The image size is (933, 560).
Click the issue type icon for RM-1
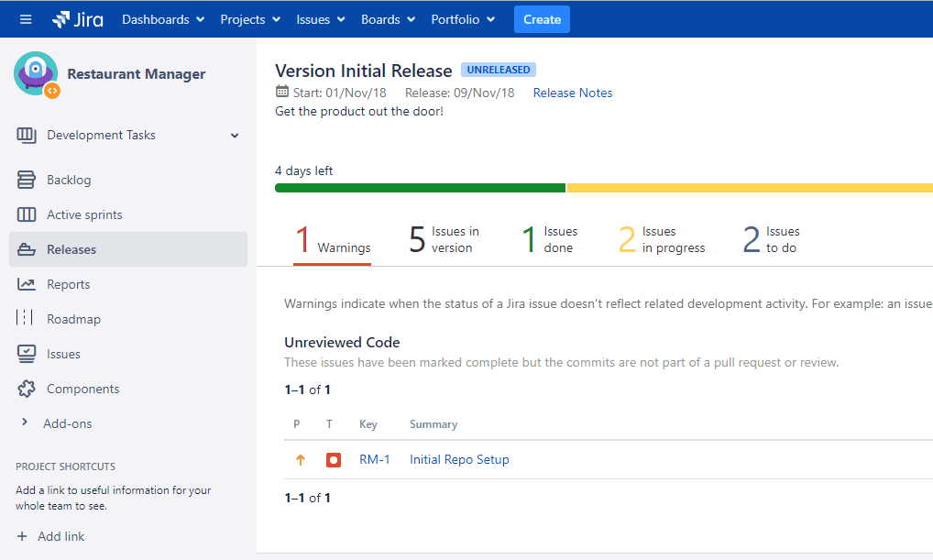[333, 459]
